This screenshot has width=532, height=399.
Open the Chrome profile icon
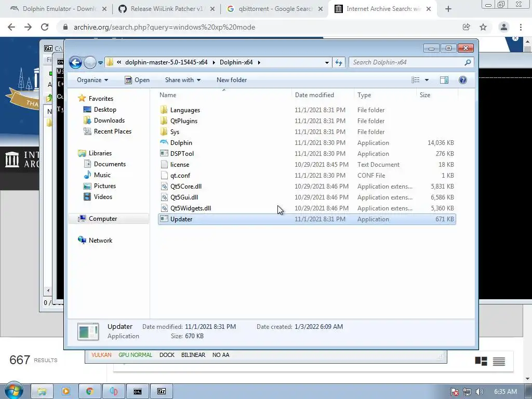[x=504, y=27]
